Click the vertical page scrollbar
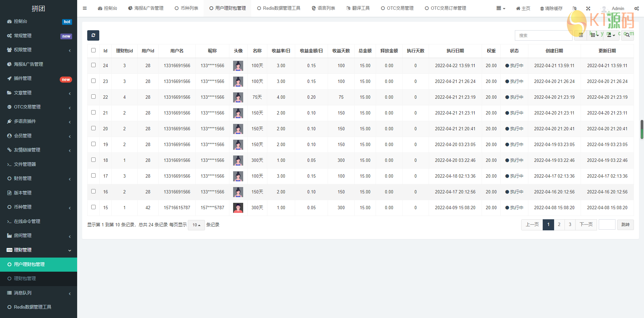The height and width of the screenshot is (318, 644). 642,129
